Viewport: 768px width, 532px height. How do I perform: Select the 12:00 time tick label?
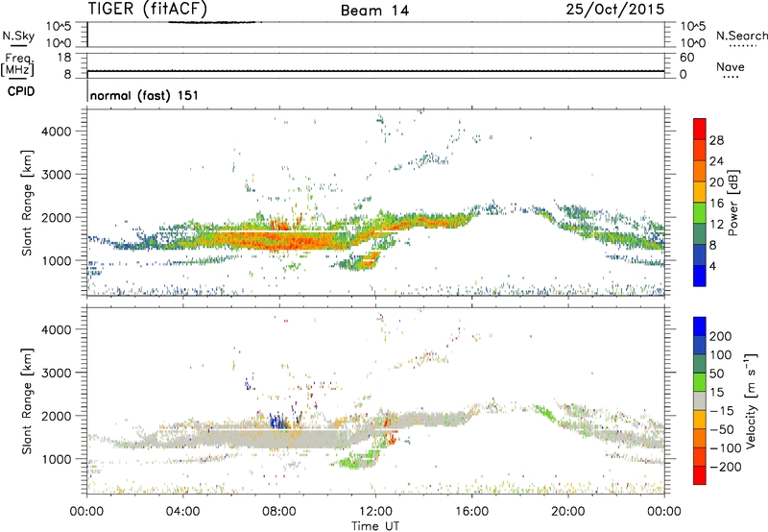pos(375,512)
